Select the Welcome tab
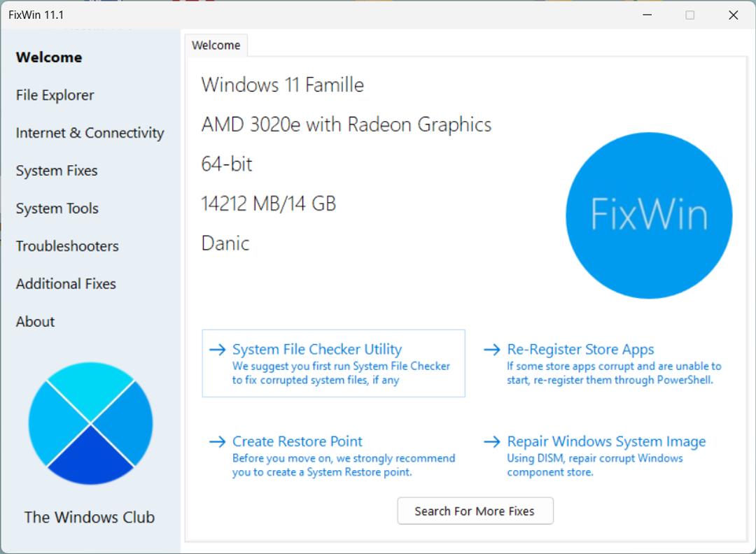 click(x=216, y=45)
